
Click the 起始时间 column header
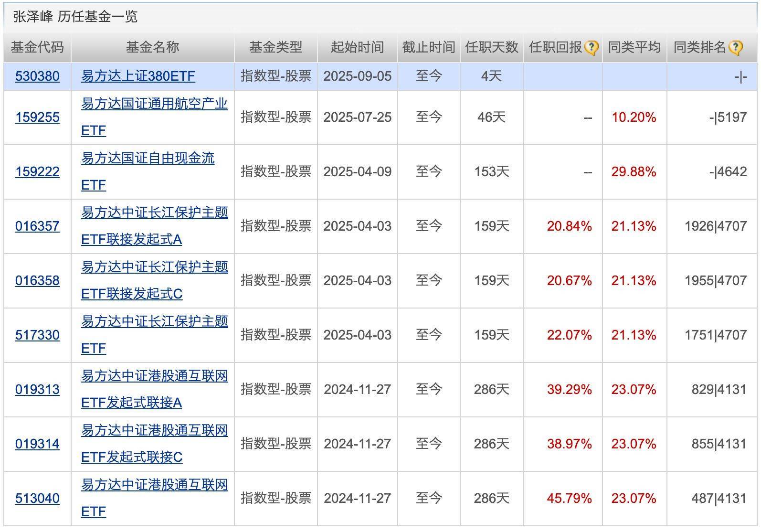[x=357, y=47]
